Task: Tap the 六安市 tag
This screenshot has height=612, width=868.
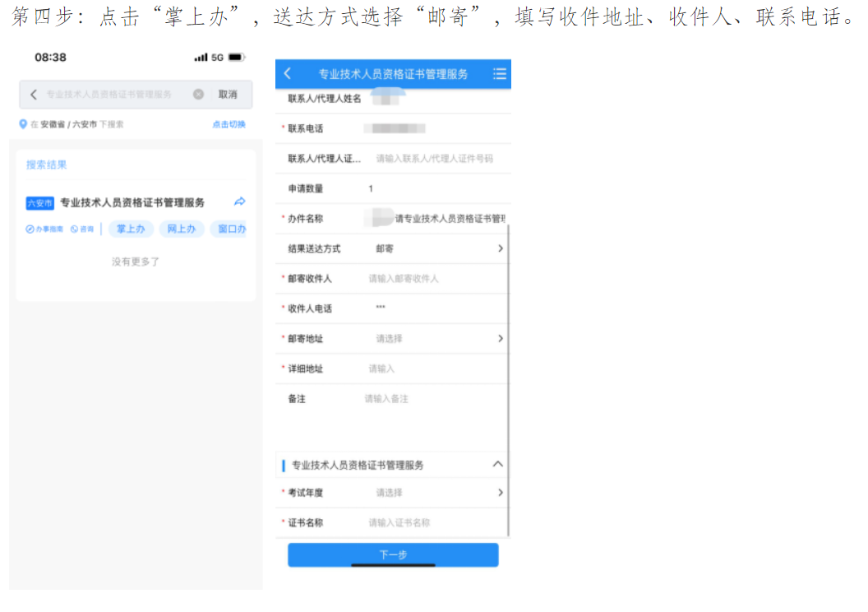Action: pyautogui.click(x=39, y=203)
